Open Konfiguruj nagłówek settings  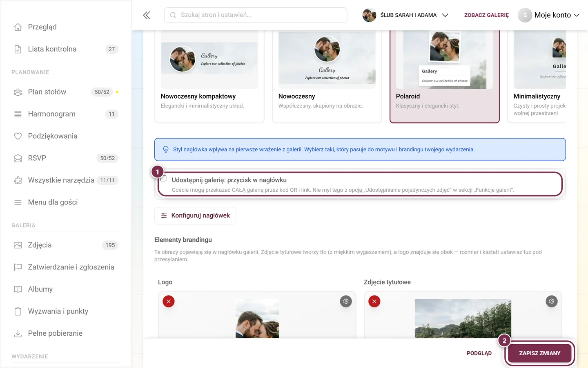click(195, 215)
